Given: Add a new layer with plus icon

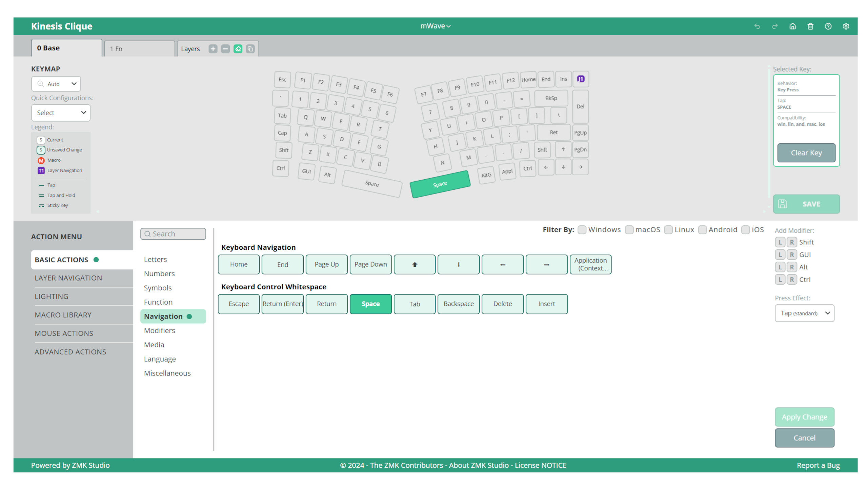Looking at the screenshot, I should pos(213,49).
